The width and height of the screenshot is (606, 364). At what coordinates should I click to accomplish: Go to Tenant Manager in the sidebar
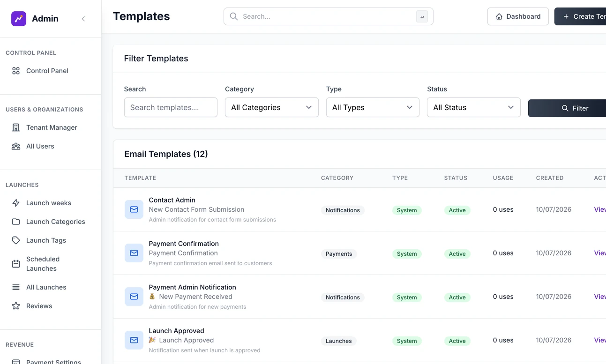tap(51, 127)
